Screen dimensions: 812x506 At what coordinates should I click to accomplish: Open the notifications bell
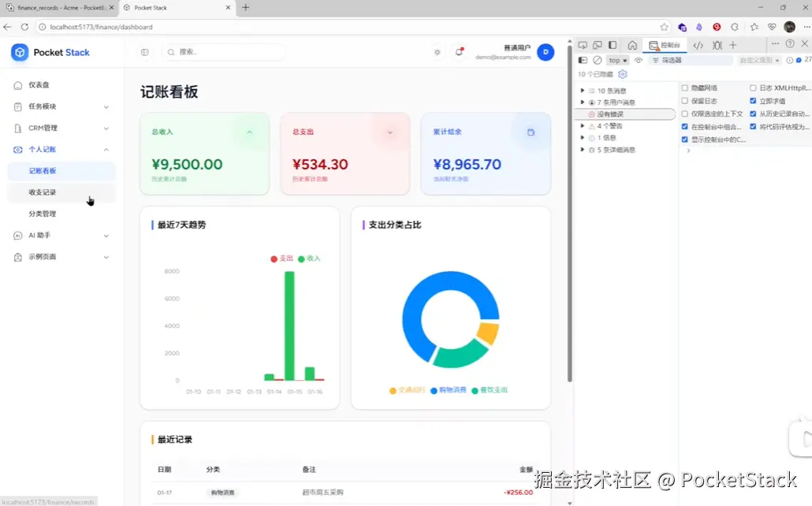(459, 52)
